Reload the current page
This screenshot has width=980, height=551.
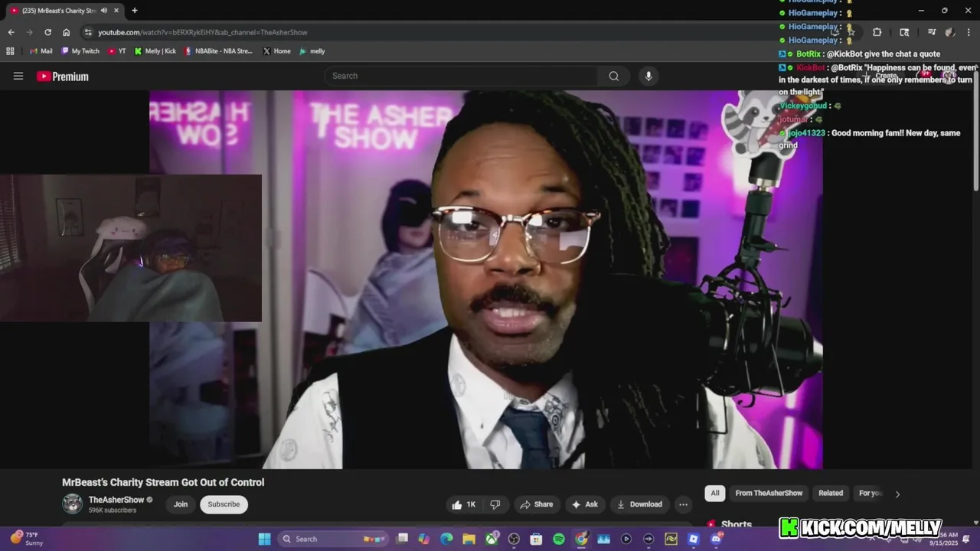[x=47, y=32]
